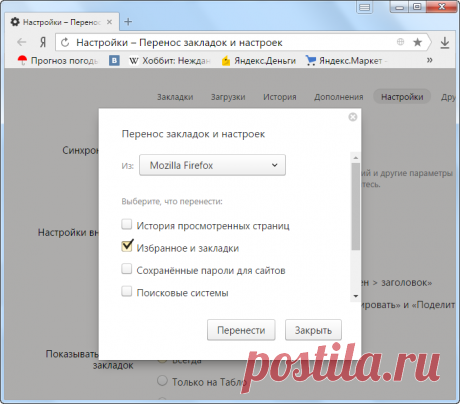Select the Настройки page tab
The image size is (460, 404).
(402, 97)
